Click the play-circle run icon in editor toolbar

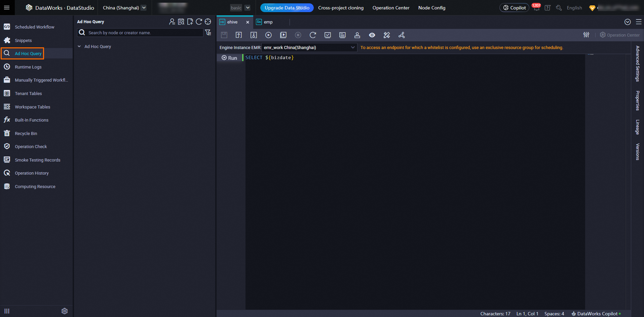click(x=268, y=35)
